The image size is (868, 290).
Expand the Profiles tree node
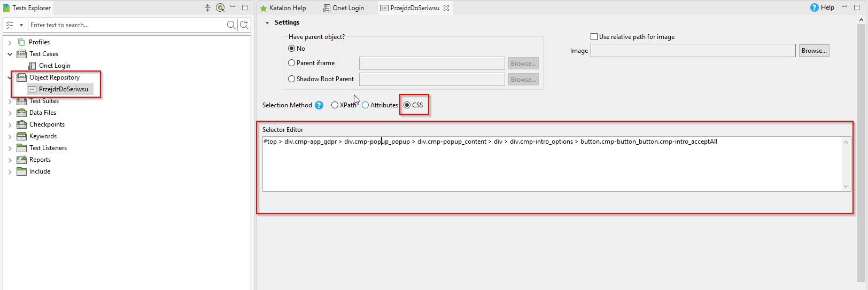pyautogui.click(x=10, y=42)
